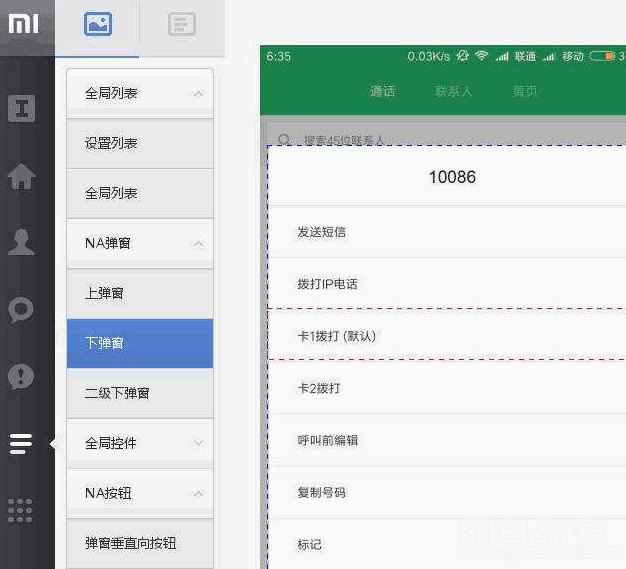Select the list lines sidebar icon
The width and height of the screenshot is (626, 569).
pos(21,443)
